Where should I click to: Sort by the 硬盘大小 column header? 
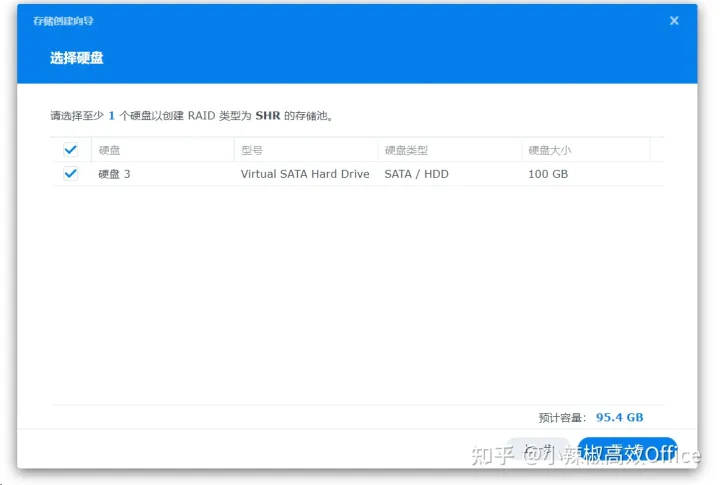tap(585, 150)
